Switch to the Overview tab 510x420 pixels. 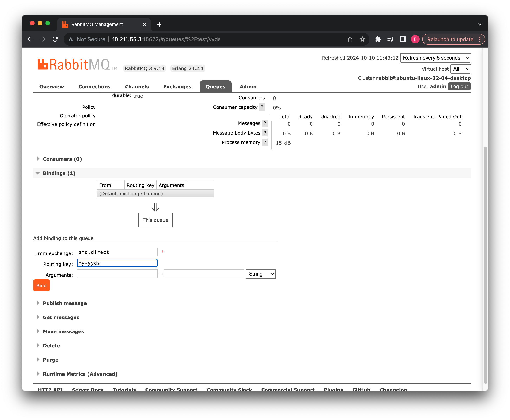(52, 87)
